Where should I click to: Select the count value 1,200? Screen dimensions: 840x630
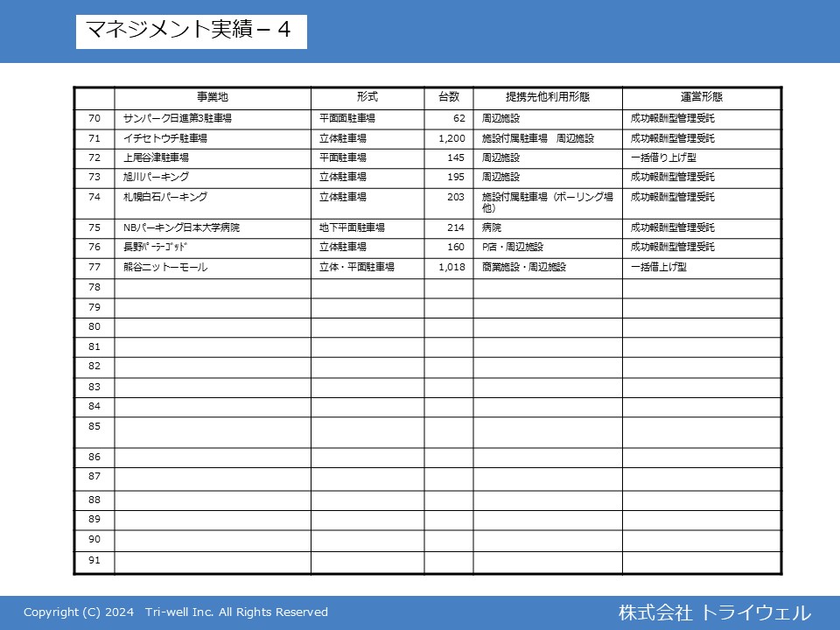[452, 138]
